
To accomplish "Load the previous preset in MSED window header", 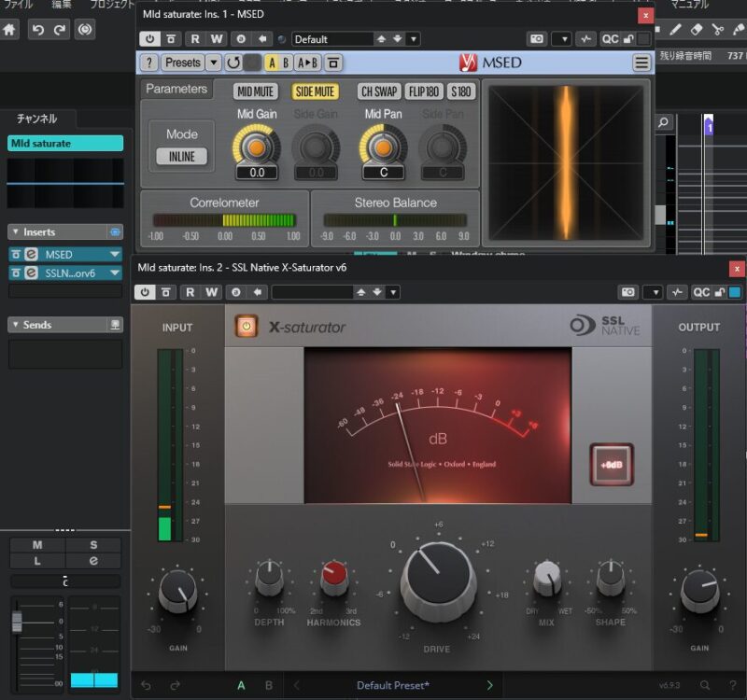I will pos(381,39).
